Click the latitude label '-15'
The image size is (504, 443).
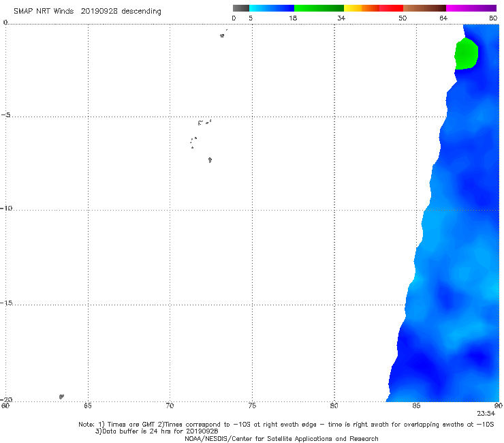[6, 303]
